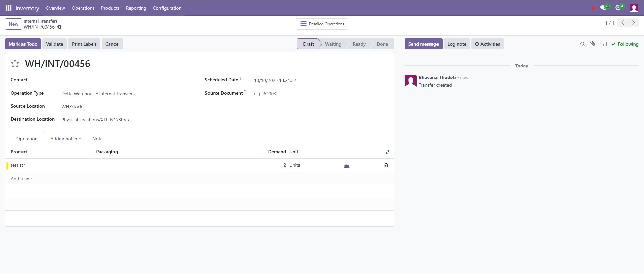Open the forecast chart icon for test str

click(x=347, y=165)
